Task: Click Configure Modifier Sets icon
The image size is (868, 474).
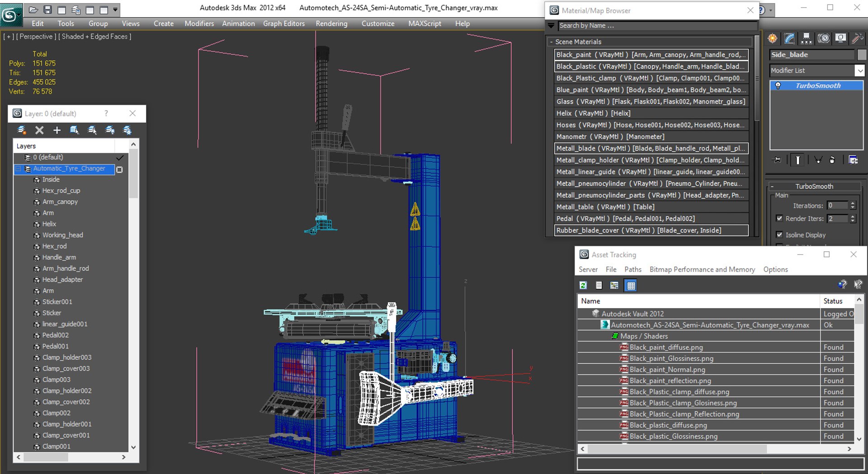Action: click(x=853, y=160)
